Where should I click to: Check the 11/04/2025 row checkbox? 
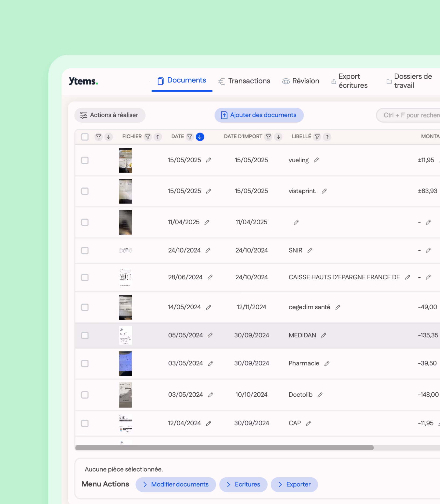85,222
